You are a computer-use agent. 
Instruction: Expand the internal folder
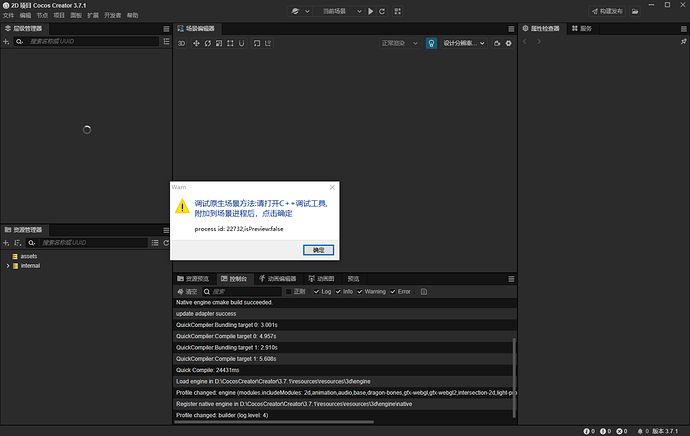click(x=7, y=266)
